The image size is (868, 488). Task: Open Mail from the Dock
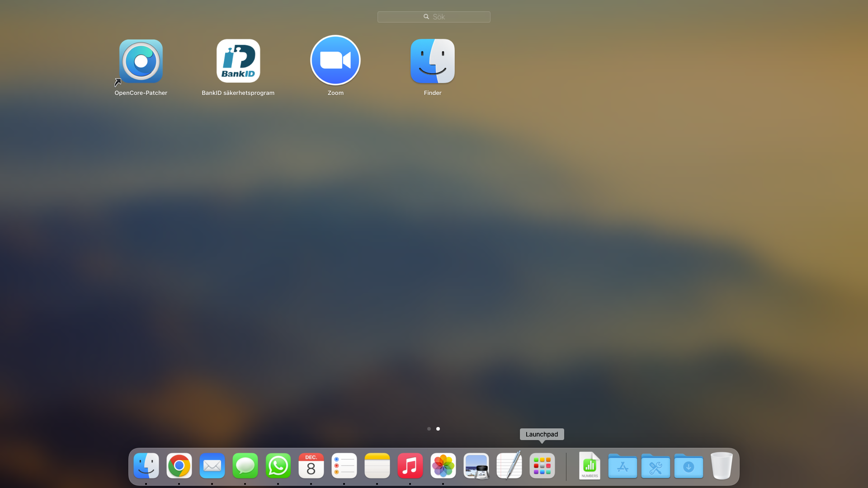[x=212, y=465]
